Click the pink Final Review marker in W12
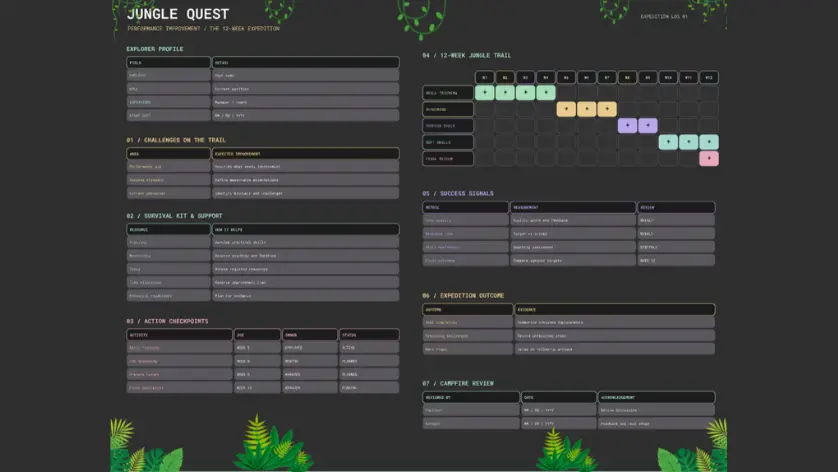Viewport: 838px width, 472px height. [x=709, y=158]
